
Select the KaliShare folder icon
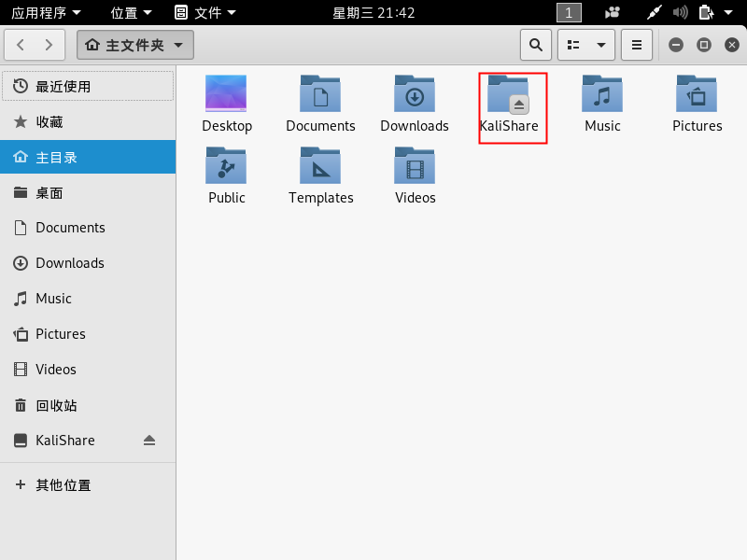pos(509,94)
